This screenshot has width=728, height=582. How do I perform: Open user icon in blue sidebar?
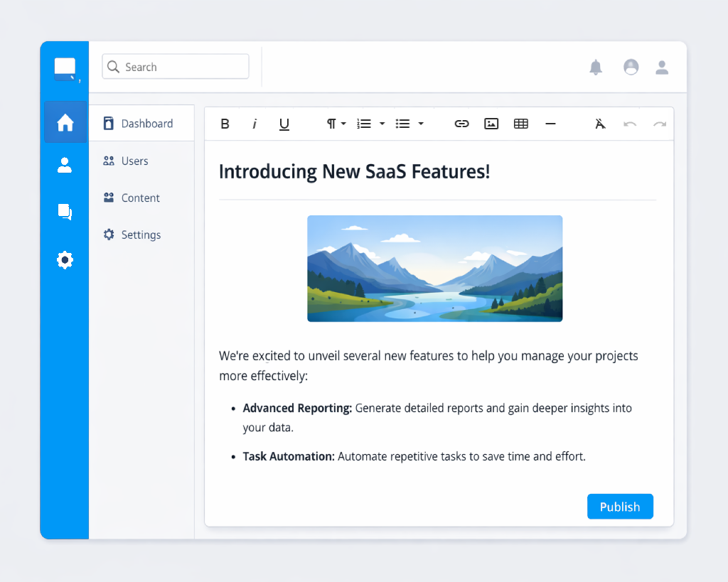[65, 166]
